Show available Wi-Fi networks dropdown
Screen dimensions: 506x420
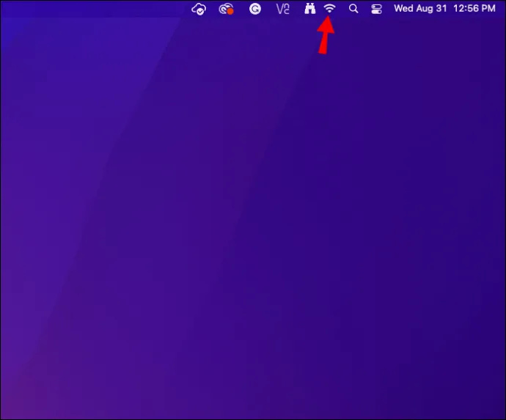(329, 9)
